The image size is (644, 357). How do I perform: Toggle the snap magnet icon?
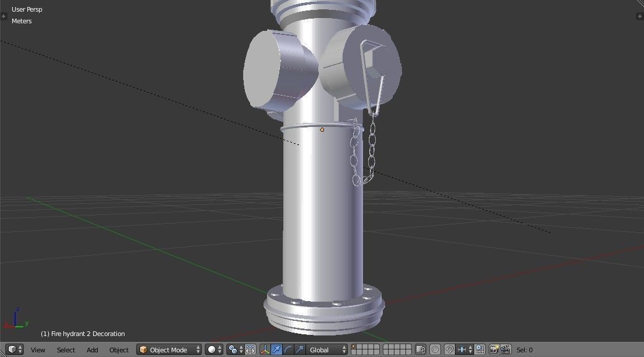pyautogui.click(x=450, y=349)
